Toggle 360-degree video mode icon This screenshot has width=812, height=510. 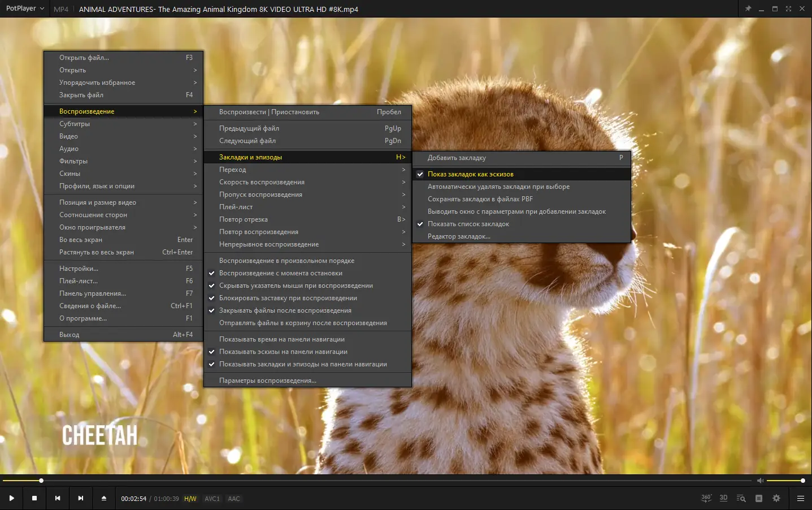point(706,498)
